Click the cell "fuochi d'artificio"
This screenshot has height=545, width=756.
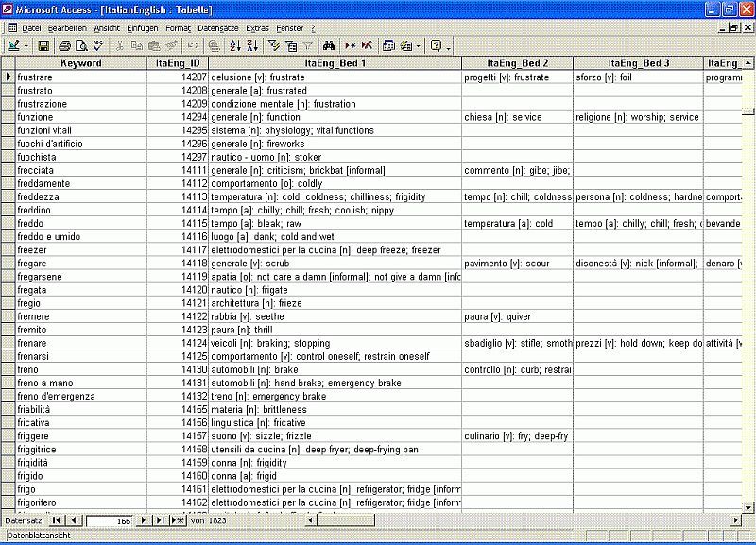81,144
